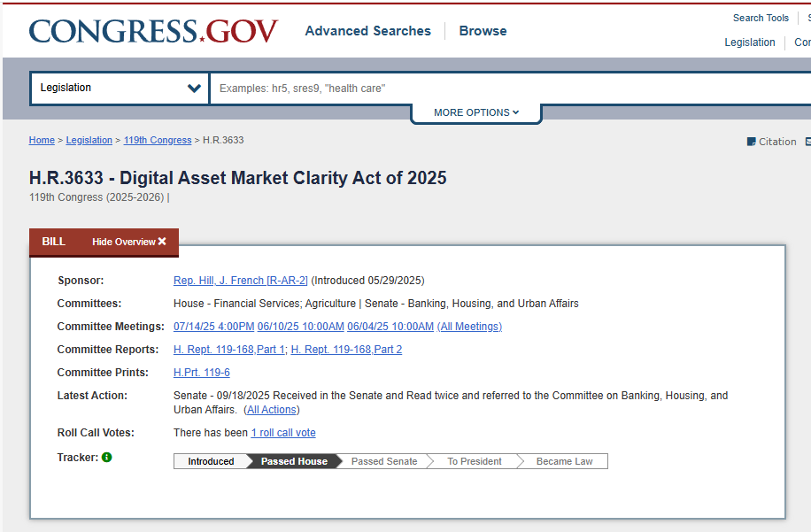Go to 119th Congress breadcrumb
Viewport: 811px width, 532px height.
(158, 140)
